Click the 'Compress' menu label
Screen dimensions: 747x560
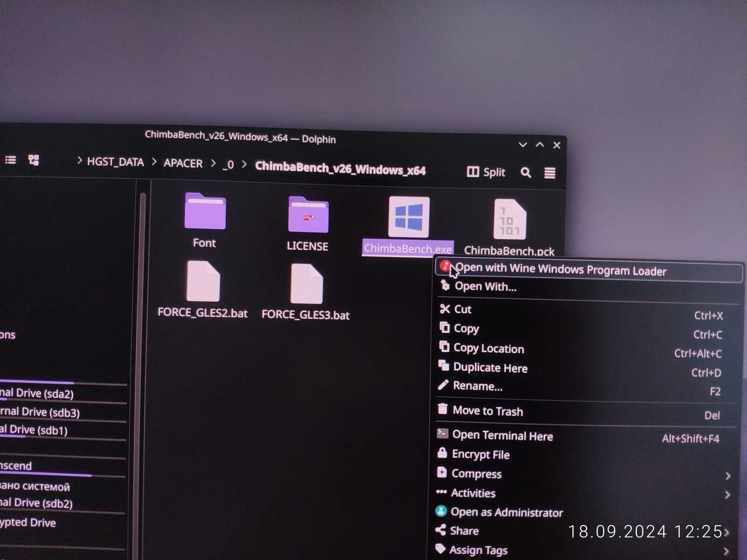coord(477,474)
